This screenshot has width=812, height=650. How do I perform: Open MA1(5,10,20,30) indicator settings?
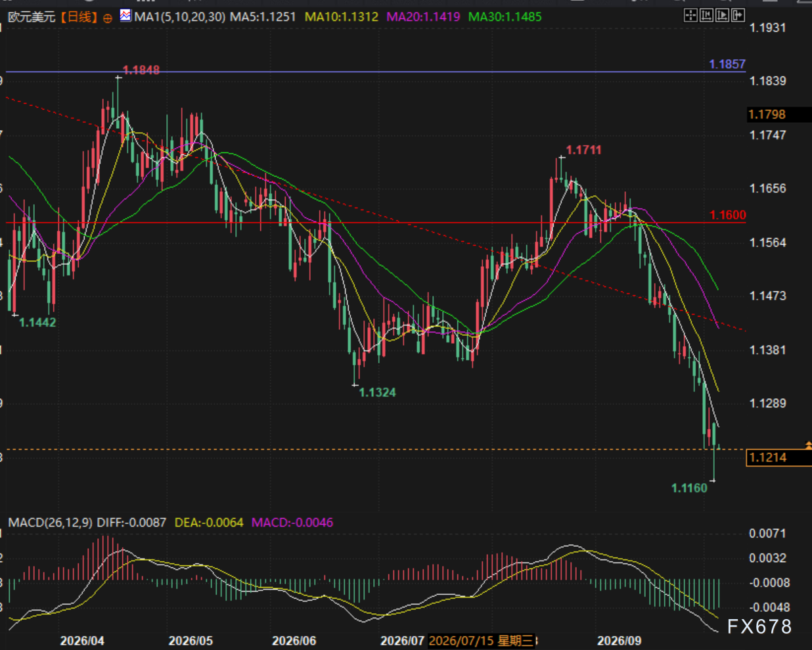point(180,16)
